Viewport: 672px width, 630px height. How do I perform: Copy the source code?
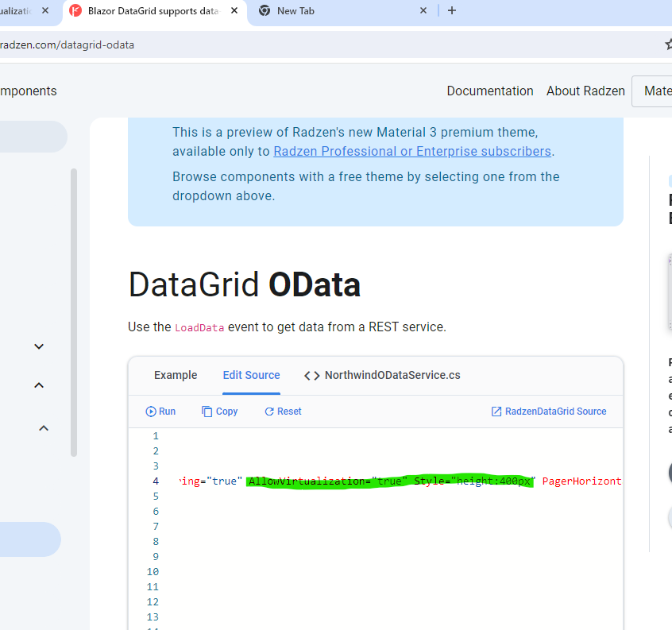pos(219,412)
